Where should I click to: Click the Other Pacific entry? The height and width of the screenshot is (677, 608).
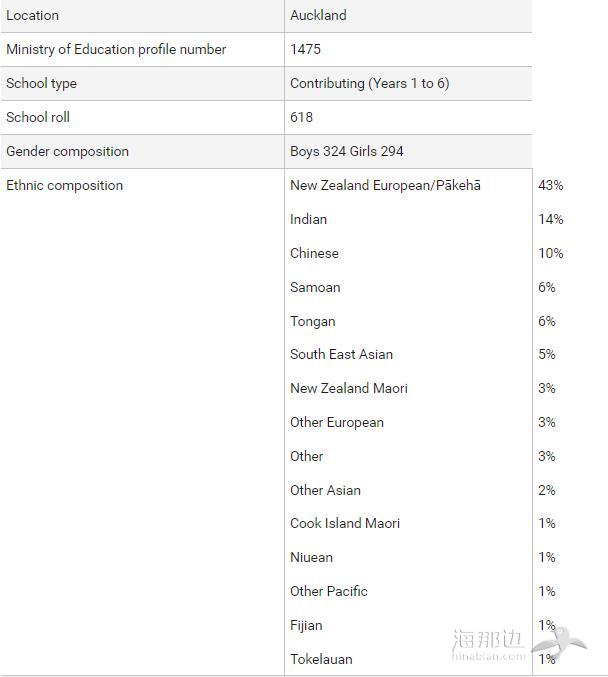pos(329,591)
